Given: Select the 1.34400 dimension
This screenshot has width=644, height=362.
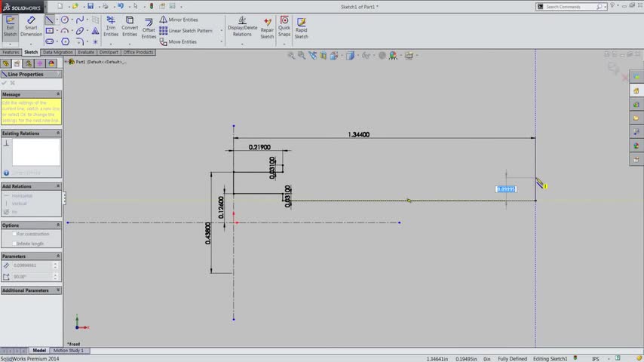Looking at the screenshot, I should pyautogui.click(x=358, y=134).
